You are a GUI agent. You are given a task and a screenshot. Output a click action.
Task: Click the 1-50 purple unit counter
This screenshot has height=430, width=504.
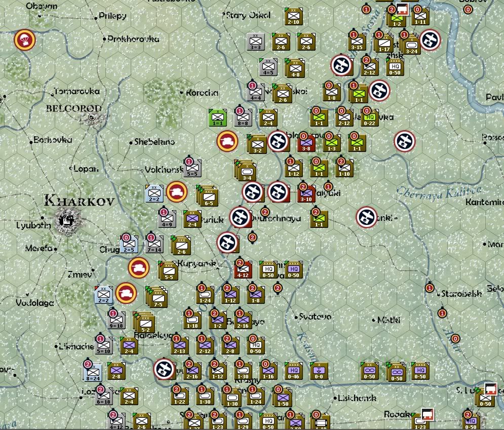click(283, 398)
